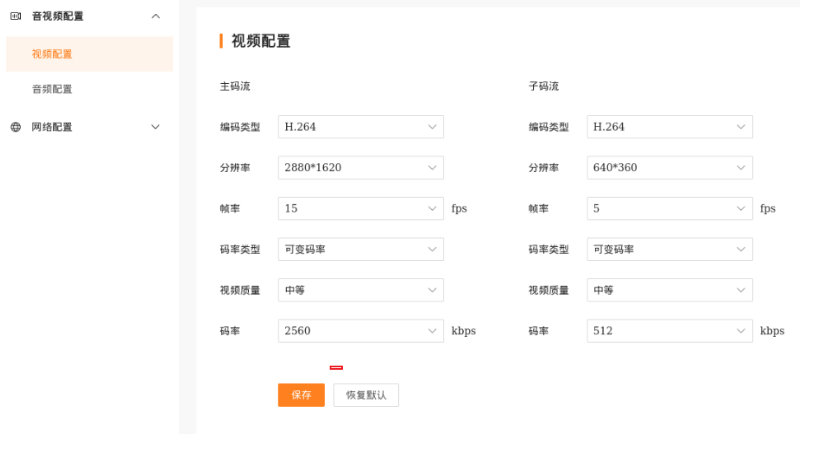Image resolution: width=838 pixels, height=455 pixels.
Task: Open sub stream 分辨率 640*360 dropdown
Action: tap(669, 168)
